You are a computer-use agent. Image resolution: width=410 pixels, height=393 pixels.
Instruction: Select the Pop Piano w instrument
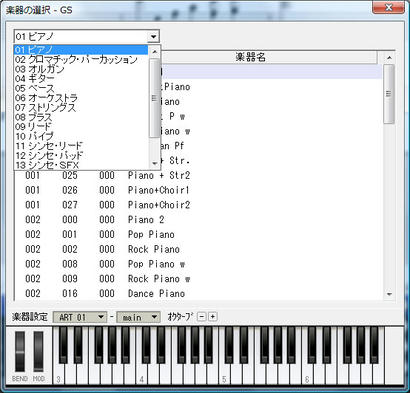coord(199,264)
